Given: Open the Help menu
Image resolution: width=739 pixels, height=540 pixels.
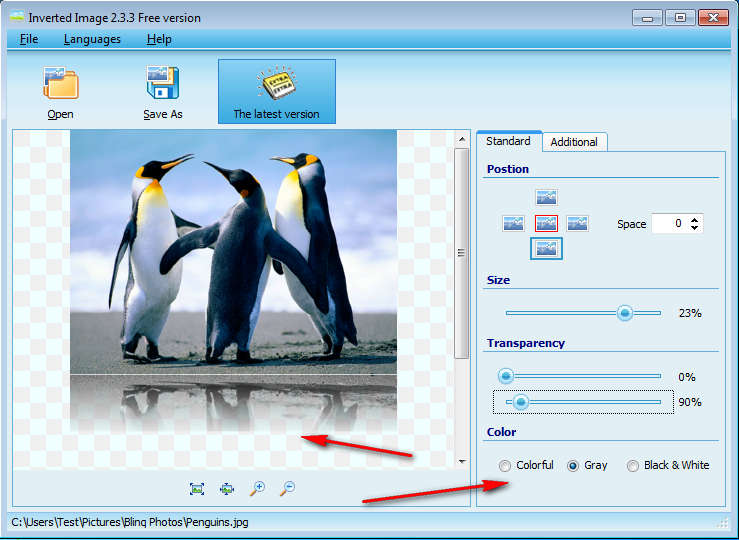Looking at the screenshot, I should point(159,39).
